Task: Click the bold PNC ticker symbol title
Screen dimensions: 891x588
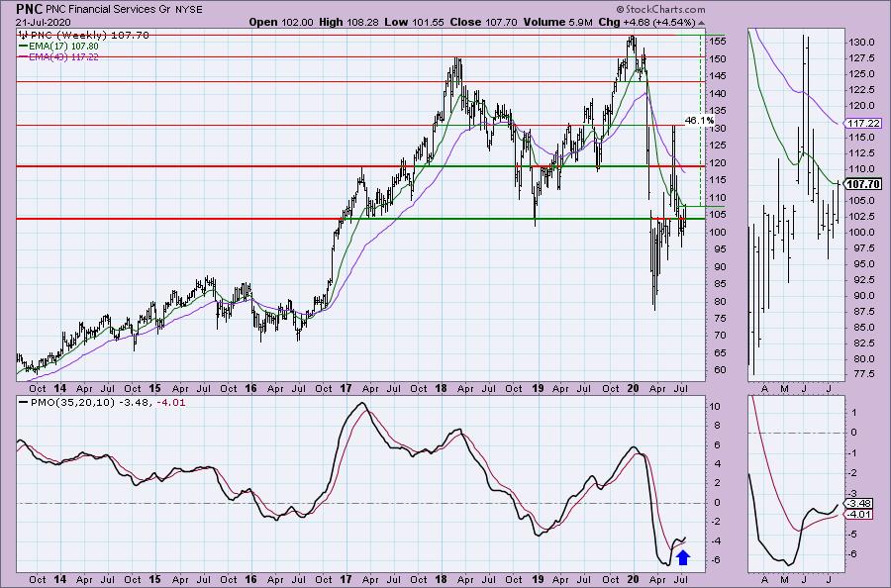Action: (x=28, y=9)
